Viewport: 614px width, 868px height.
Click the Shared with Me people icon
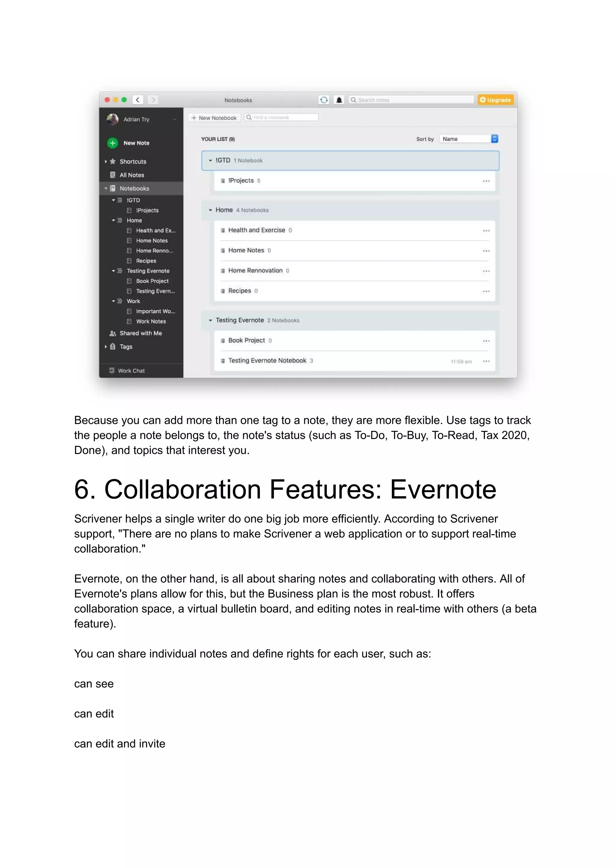(113, 333)
